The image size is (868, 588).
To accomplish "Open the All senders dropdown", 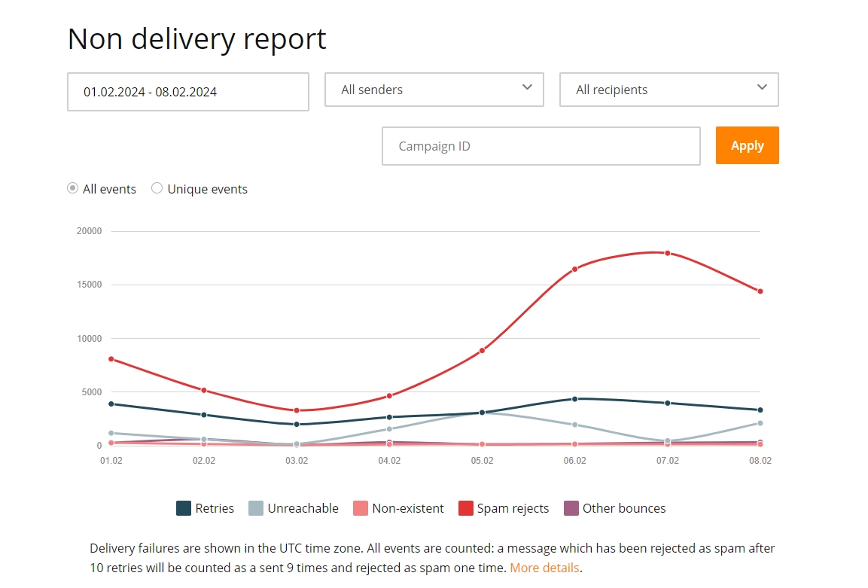I will 434,90.
